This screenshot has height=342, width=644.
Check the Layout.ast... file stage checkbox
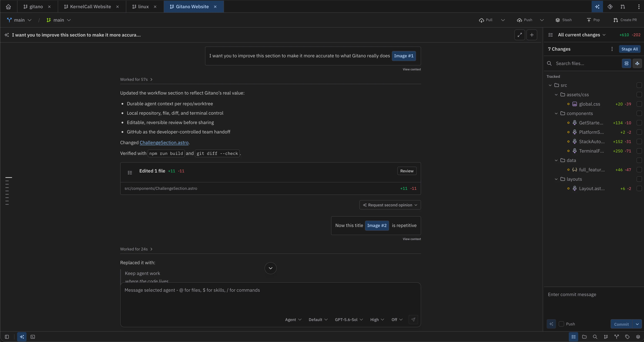click(x=639, y=188)
